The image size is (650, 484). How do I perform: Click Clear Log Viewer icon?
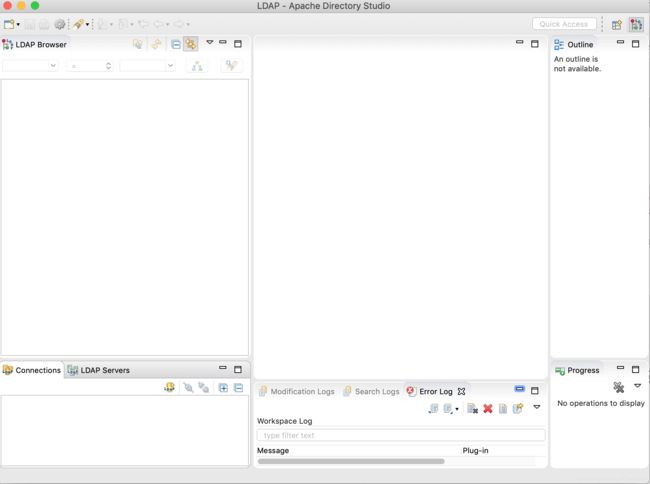point(472,409)
